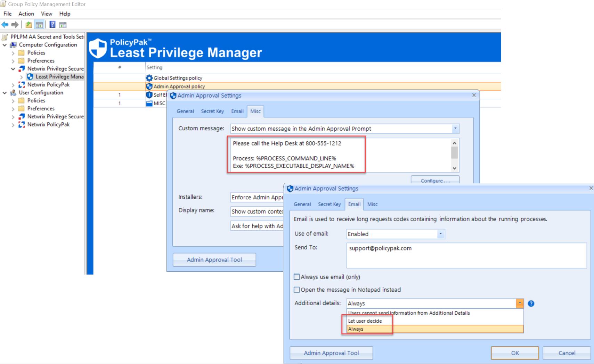Viewport: 594px width, 364px height.
Task: Open the Custom message dropdown
Action: click(x=455, y=129)
